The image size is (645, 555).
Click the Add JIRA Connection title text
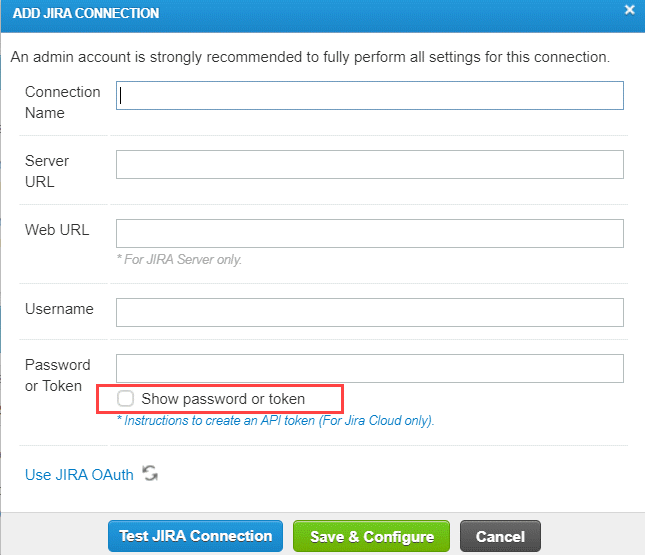tap(86, 13)
